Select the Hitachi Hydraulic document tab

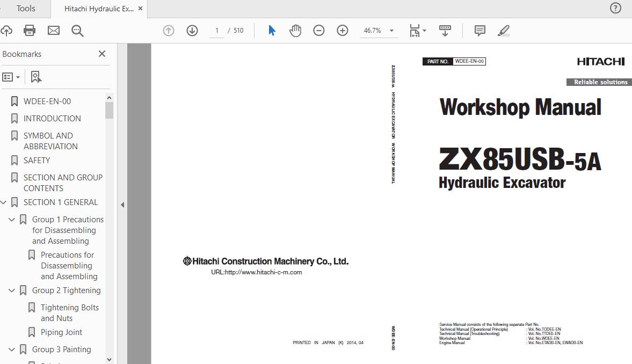[99, 9]
